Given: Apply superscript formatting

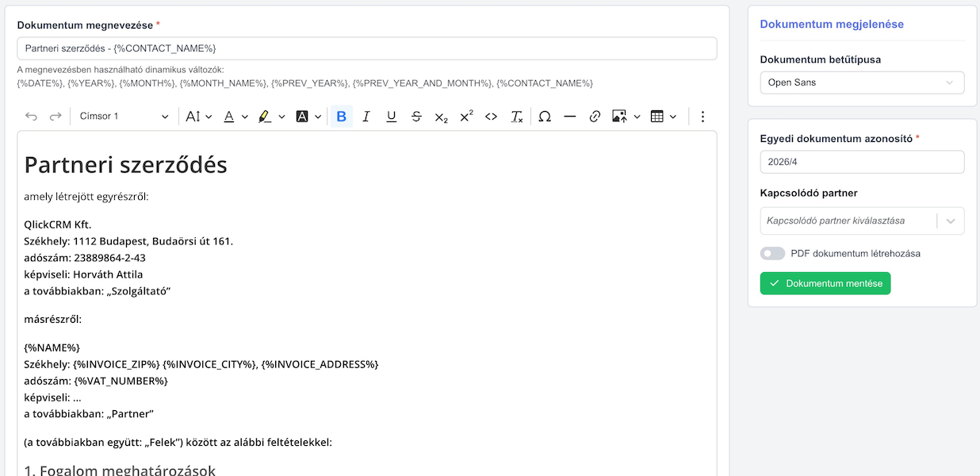Looking at the screenshot, I should tap(466, 117).
